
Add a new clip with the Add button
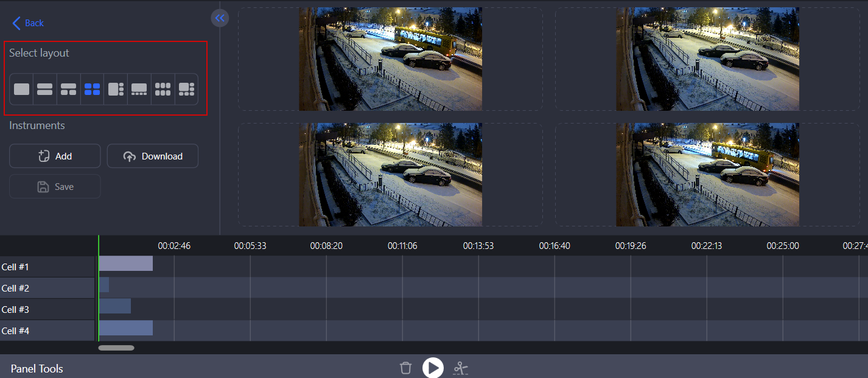[x=54, y=156]
